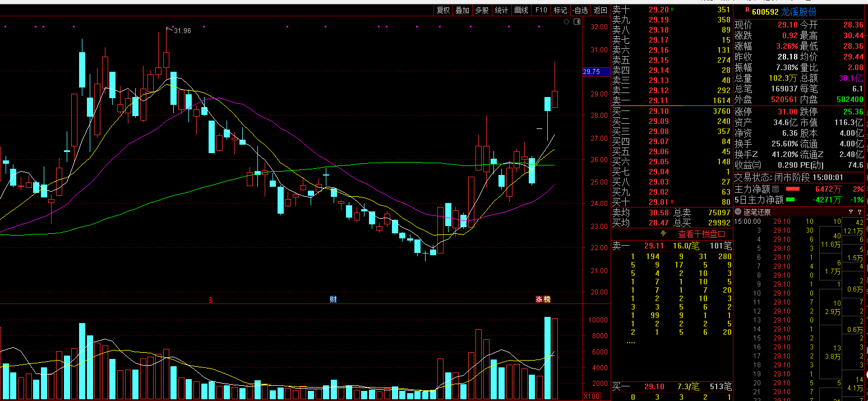Click the lightning icon beside 查看千档盘口
Image resolution: width=868 pixels, height=401 pixels.
tap(664, 234)
